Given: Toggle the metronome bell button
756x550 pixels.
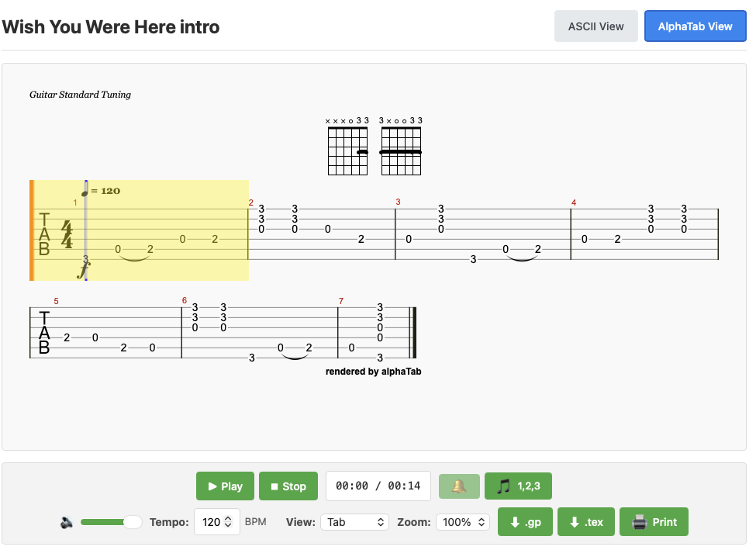Looking at the screenshot, I should point(459,486).
